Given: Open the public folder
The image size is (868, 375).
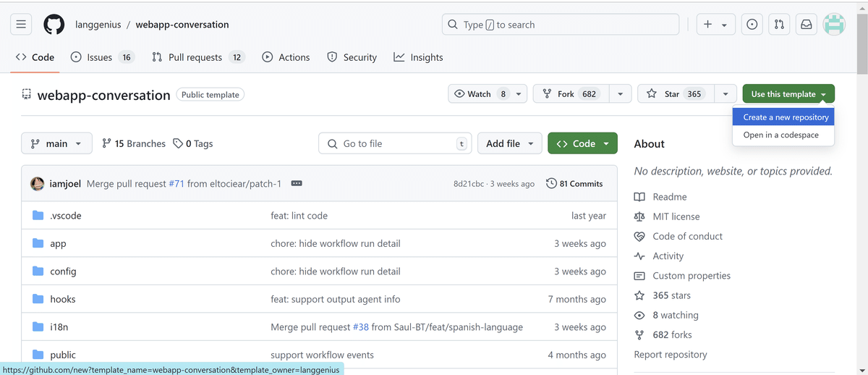Looking at the screenshot, I should pyautogui.click(x=63, y=355).
